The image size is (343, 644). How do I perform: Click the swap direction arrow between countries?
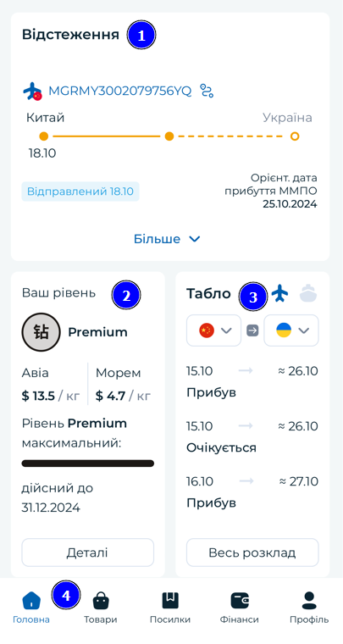[252, 330]
